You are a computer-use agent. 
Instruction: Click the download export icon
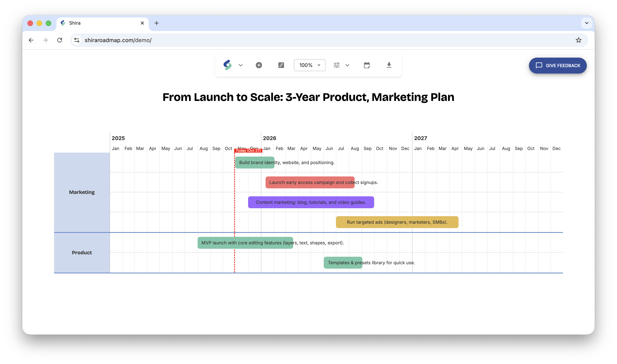(x=389, y=65)
